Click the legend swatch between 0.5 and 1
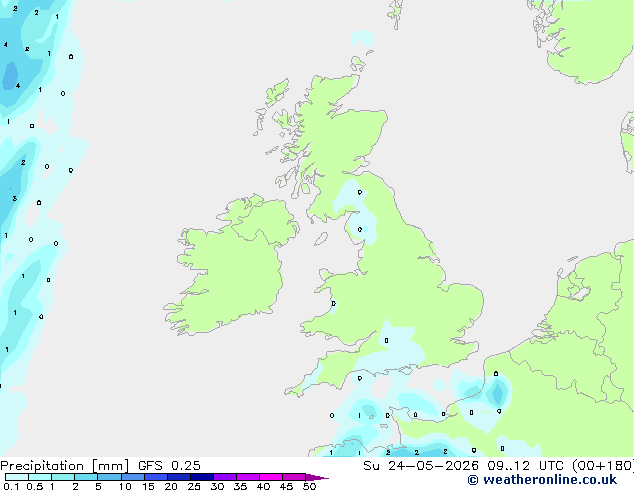 tap(40, 477)
